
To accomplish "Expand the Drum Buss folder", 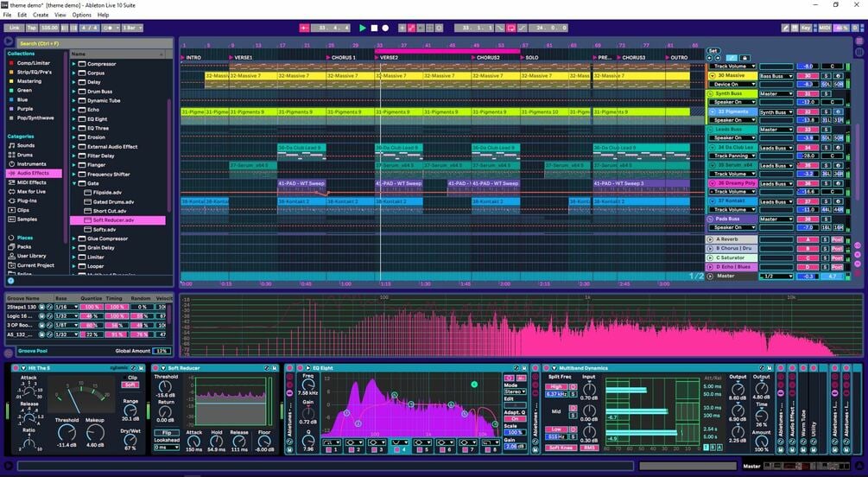I will [73, 92].
